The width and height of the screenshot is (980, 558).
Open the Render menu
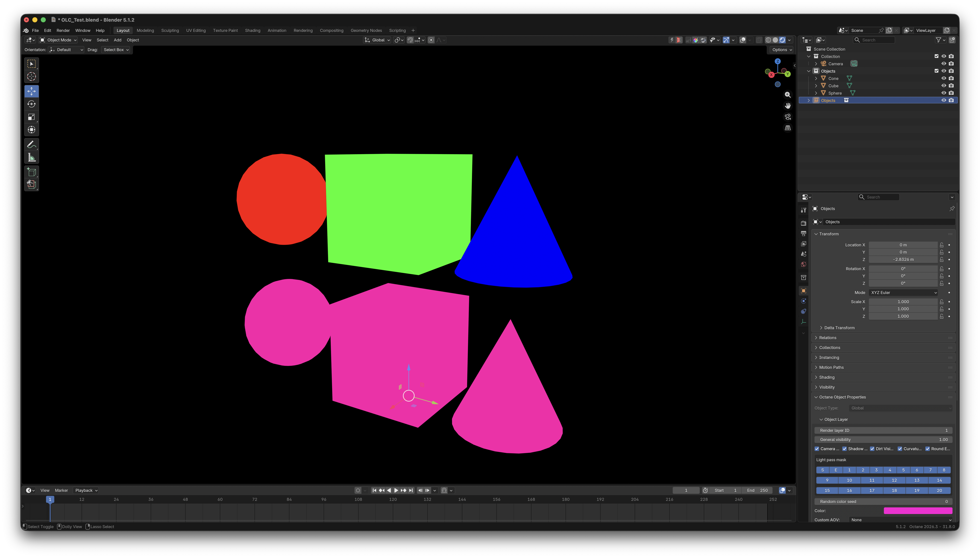coord(63,30)
